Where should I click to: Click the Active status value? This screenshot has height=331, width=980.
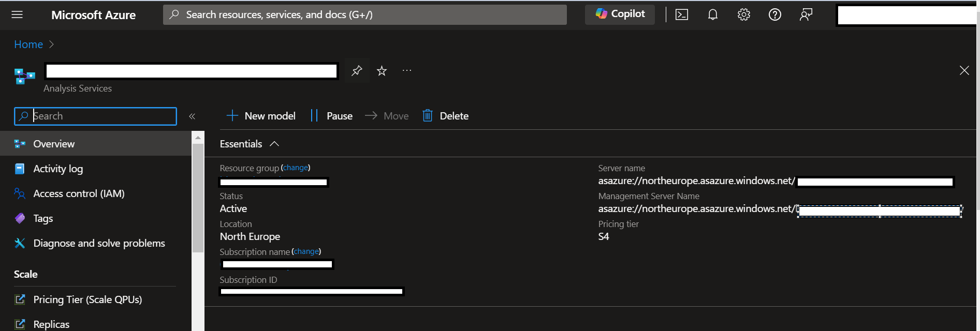tap(233, 209)
